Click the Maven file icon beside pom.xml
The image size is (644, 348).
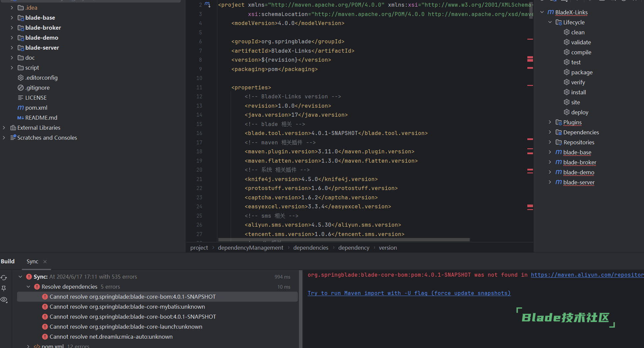(21, 108)
